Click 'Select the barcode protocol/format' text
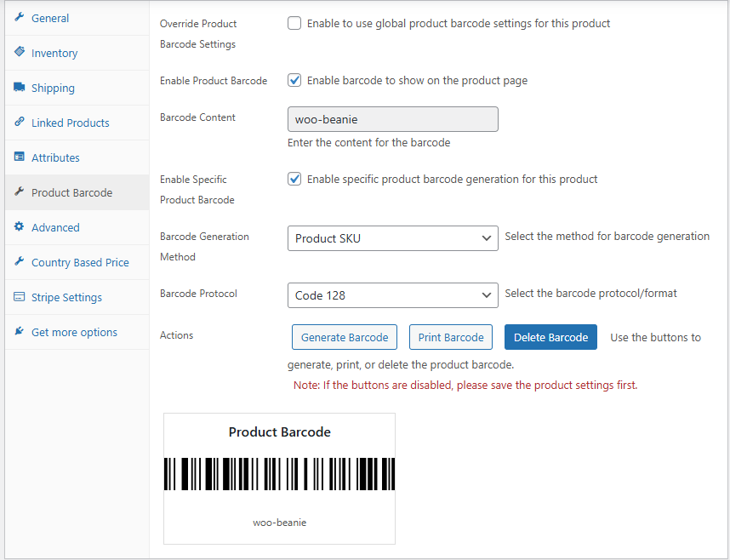The image size is (730, 560). [x=590, y=294]
